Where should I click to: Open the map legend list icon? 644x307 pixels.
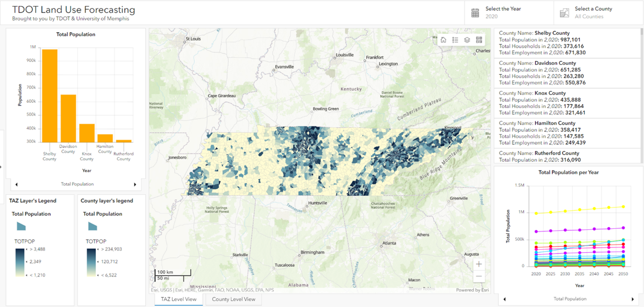pos(455,40)
